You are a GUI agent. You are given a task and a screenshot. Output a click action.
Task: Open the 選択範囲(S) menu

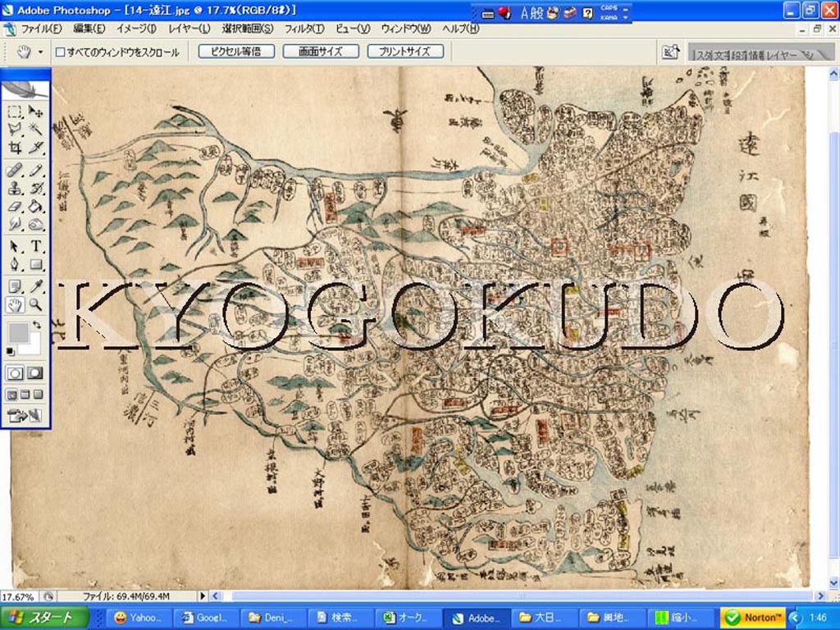point(248,29)
